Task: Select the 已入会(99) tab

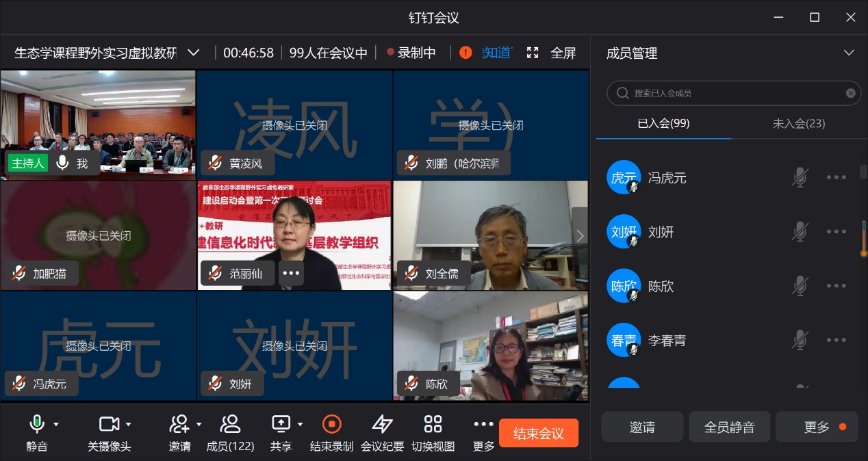Action: coord(663,124)
